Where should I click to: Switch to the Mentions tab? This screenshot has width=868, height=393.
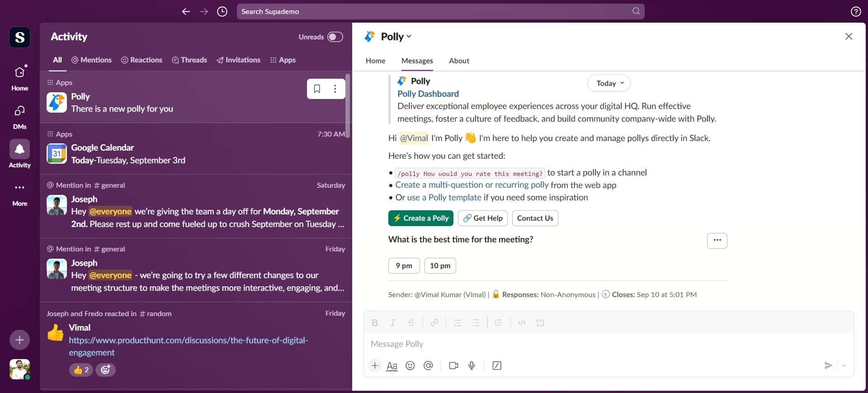pos(92,60)
